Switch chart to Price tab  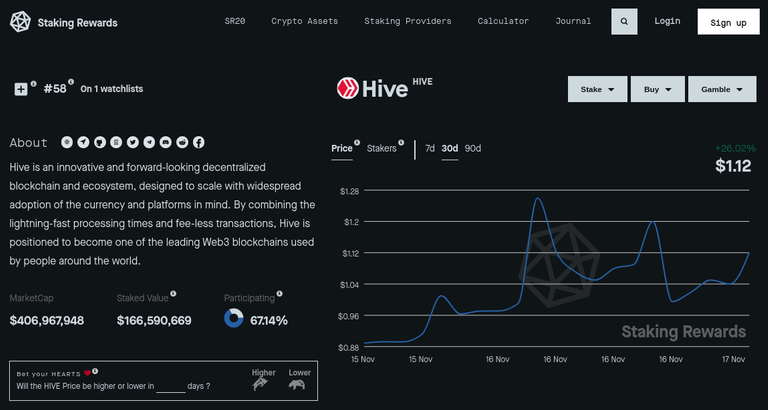tap(342, 148)
